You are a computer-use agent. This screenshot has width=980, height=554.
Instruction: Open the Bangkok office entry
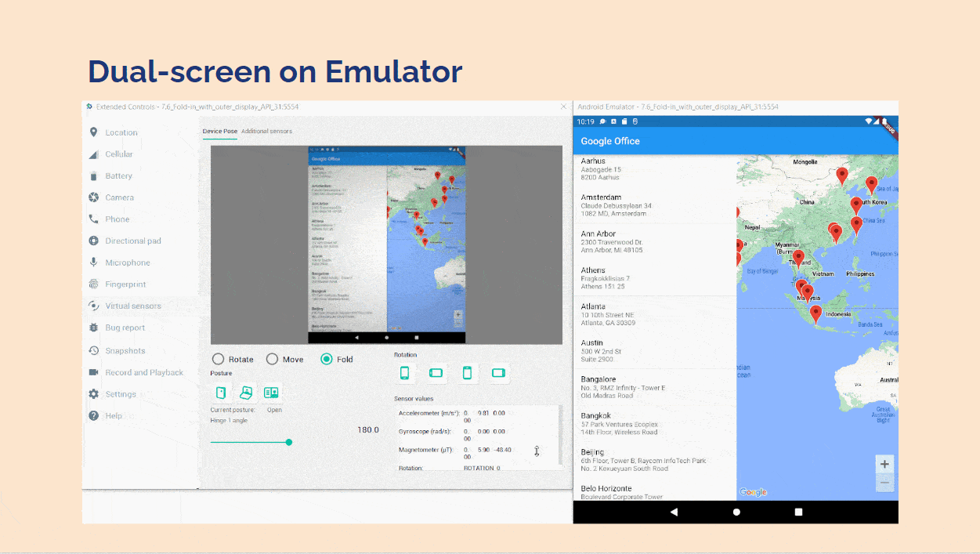point(655,423)
